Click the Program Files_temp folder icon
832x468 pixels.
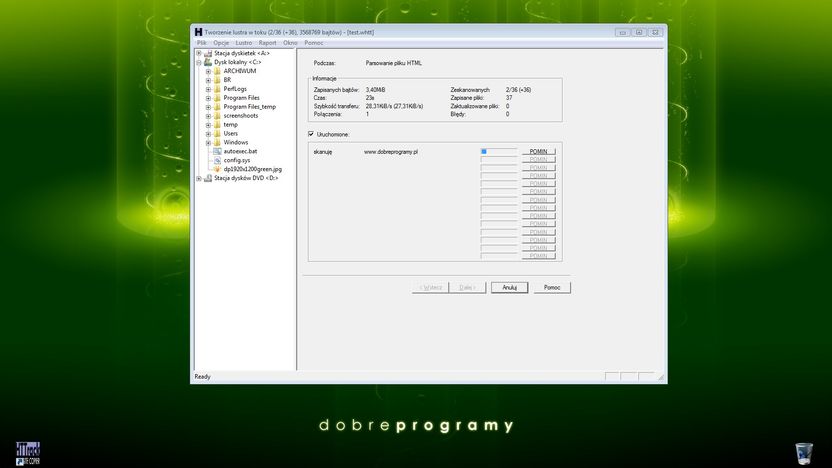click(x=217, y=107)
